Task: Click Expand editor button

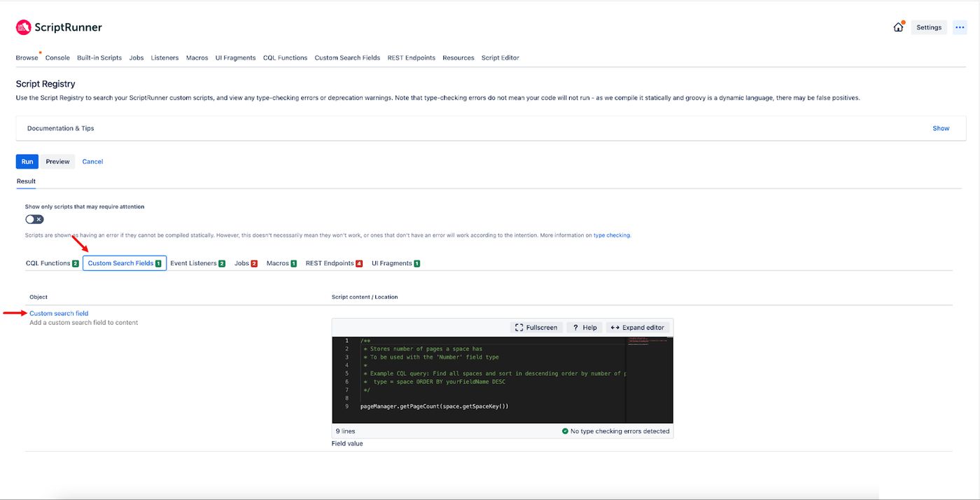Action: (x=638, y=328)
